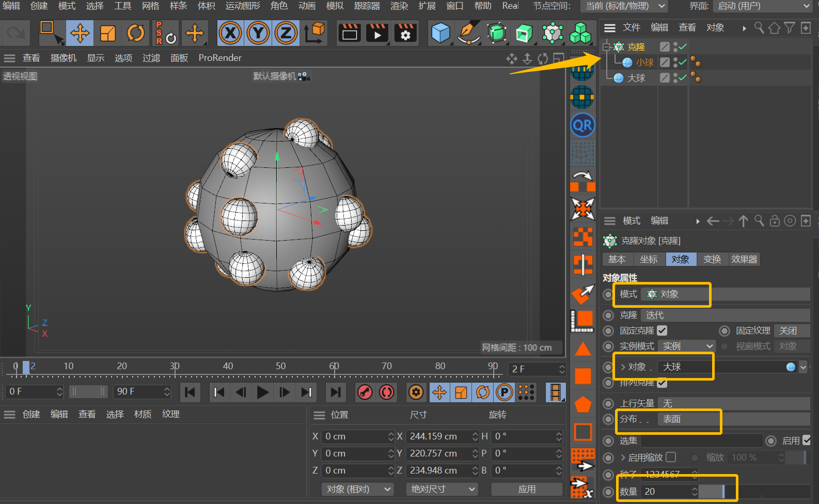Viewport: 819px width, 504px height.
Task: Select the 小球 object in the tree
Action: point(645,62)
